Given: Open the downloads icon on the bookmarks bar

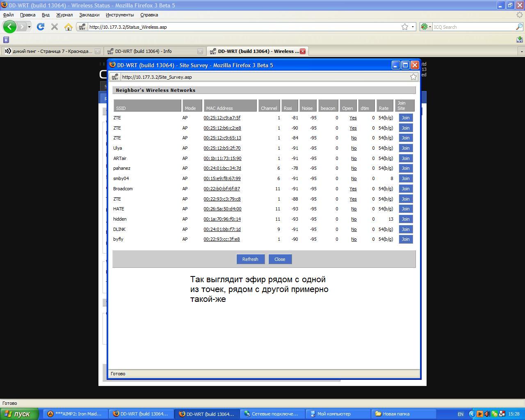Looking at the screenshot, I should tap(519, 39).
